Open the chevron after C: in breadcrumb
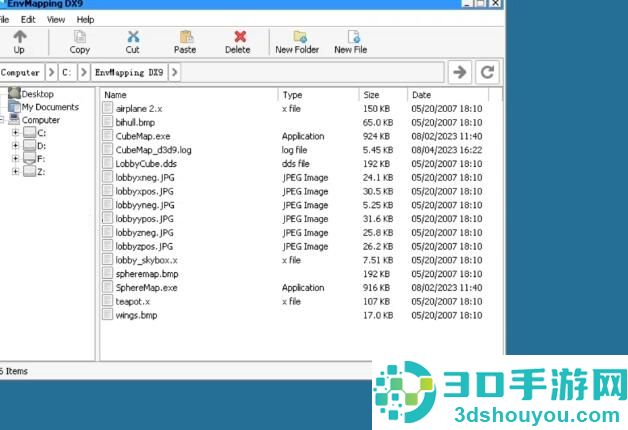Viewport: 628px width, 430px height. [x=84, y=72]
